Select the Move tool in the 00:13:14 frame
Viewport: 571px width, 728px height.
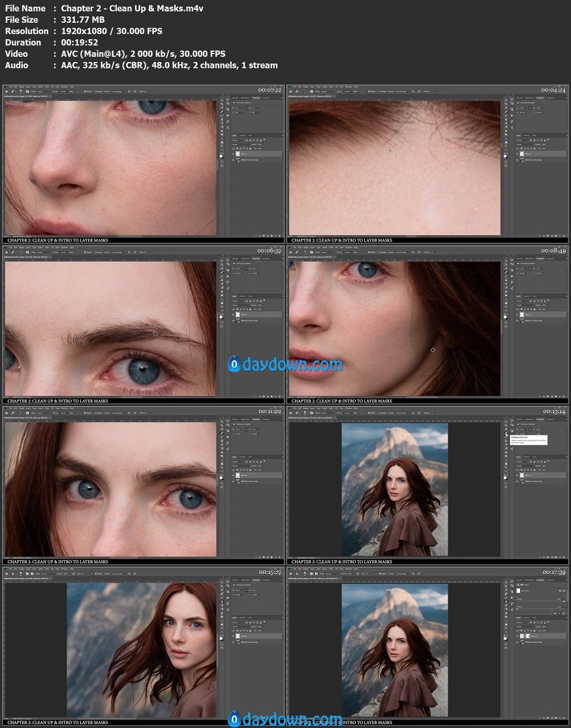[506, 422]
